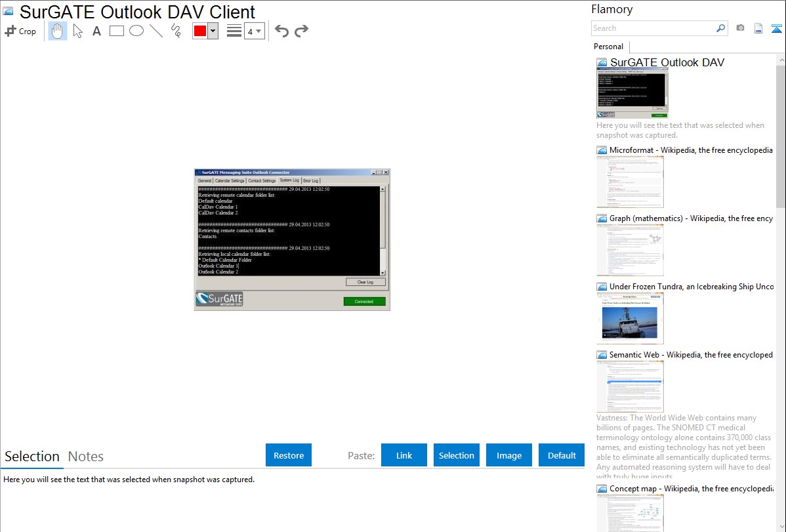Click the sidebar vertical scrollbar
786x532 pixels.
tap(781, 136)
